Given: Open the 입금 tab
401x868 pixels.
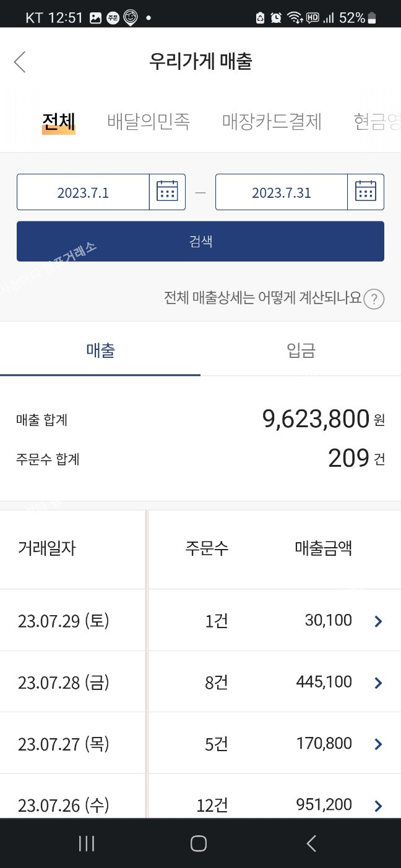Looking at the screenshot, I should [x=301, y=351].
